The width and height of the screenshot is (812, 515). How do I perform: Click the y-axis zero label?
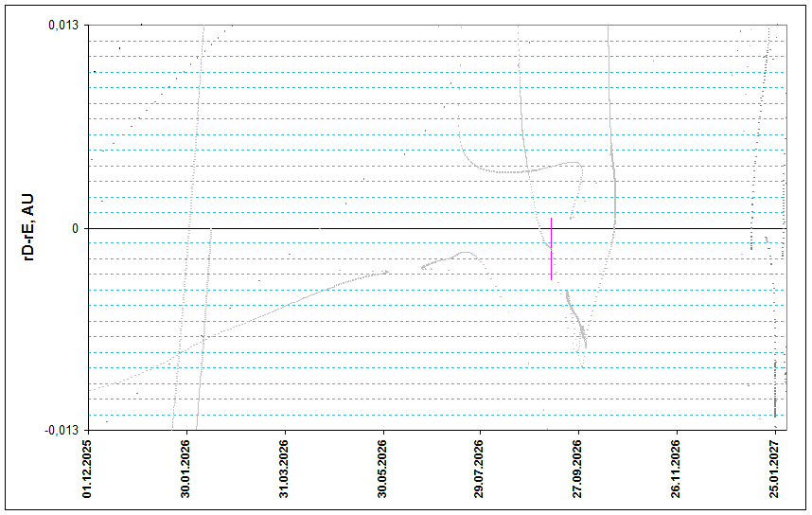click(x=75, y=228)
